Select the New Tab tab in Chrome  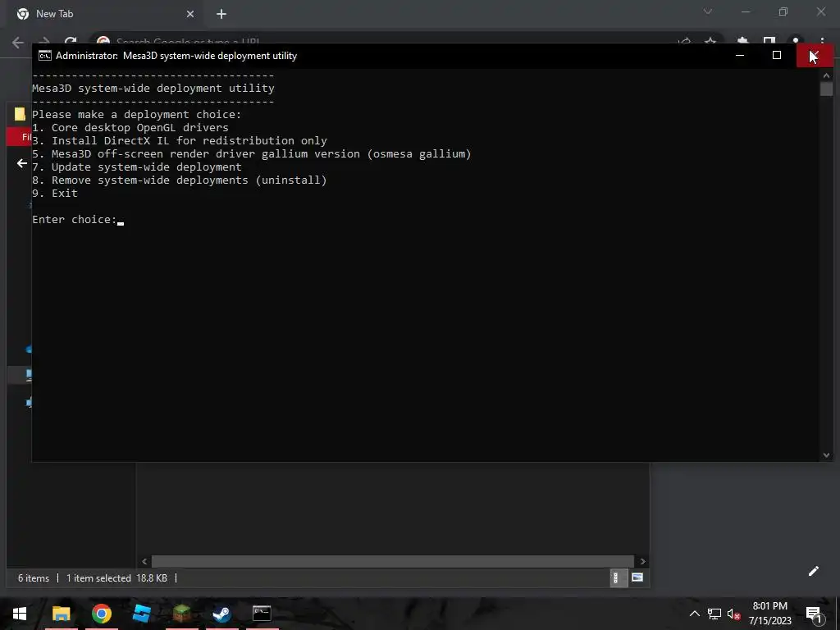coord(104,14)
